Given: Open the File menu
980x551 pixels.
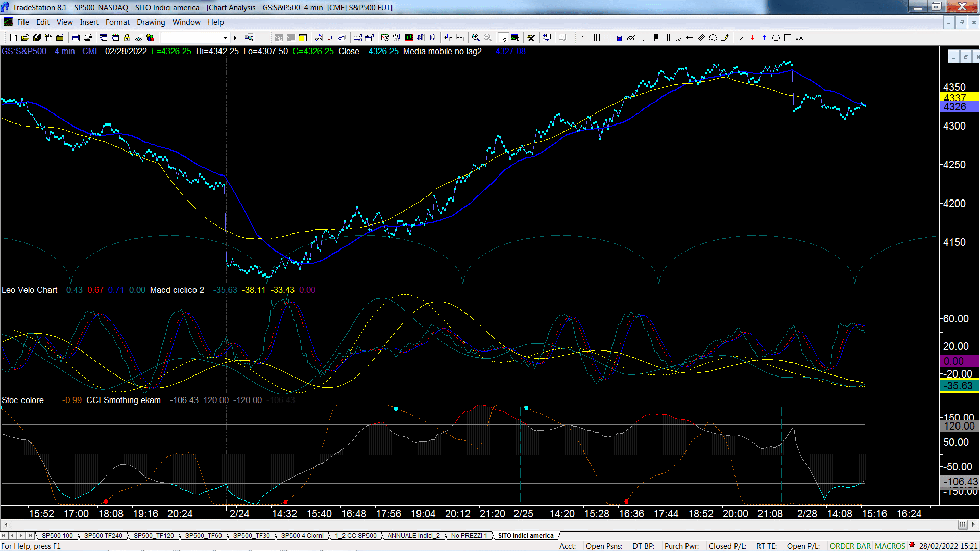Looking at the screenshot, I should (x=23, y=22).
